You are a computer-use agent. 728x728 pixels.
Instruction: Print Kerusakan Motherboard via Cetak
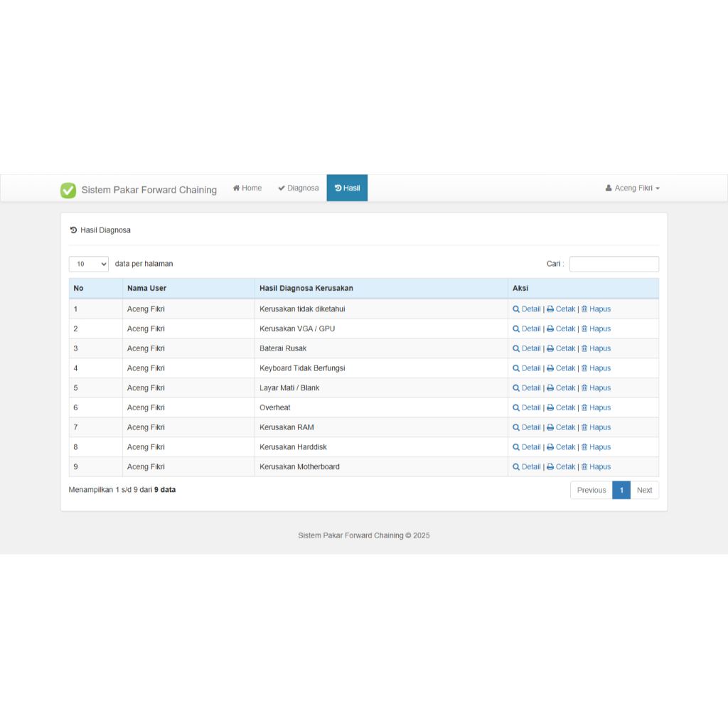[x=561, y=467]
